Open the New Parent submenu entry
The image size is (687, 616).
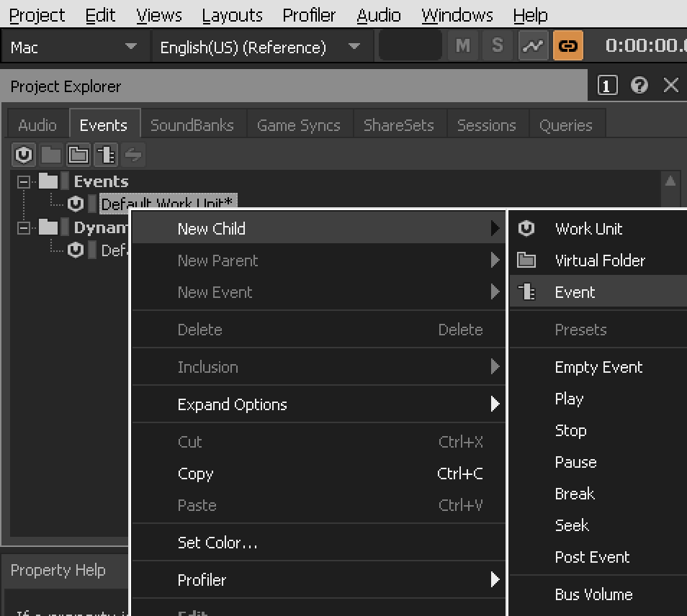coord(318,261)
